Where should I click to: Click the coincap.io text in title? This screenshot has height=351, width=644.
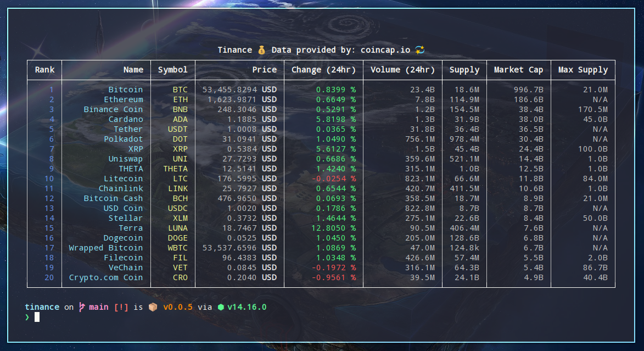(x=385, y=50)
